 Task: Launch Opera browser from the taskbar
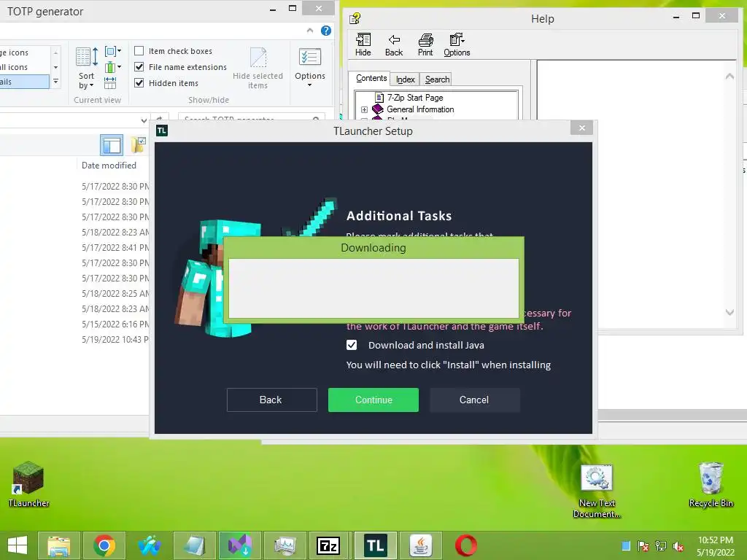click(465, 545)
